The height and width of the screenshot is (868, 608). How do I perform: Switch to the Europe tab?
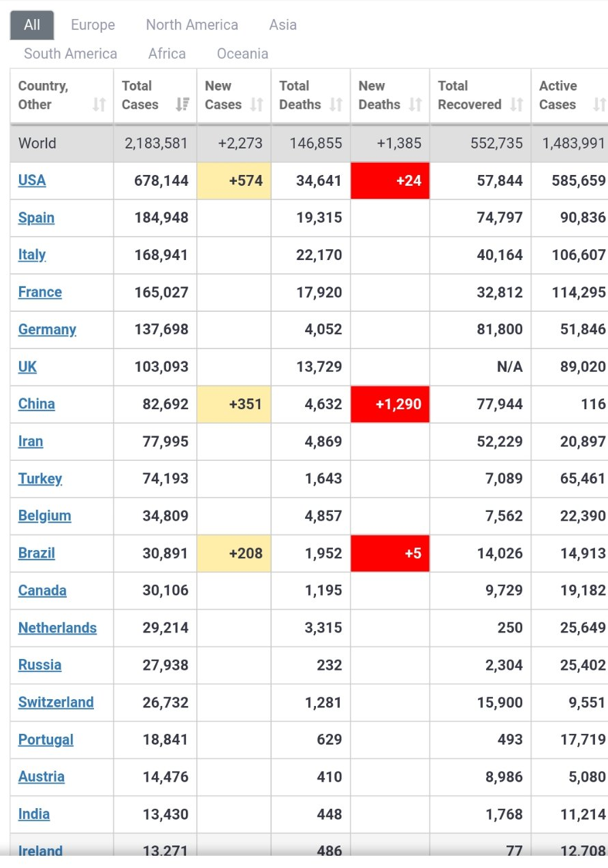click(93, 25)
